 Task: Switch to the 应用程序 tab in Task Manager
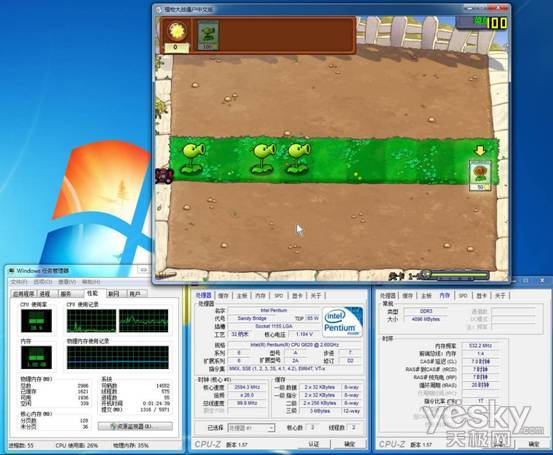click(24, 294)
